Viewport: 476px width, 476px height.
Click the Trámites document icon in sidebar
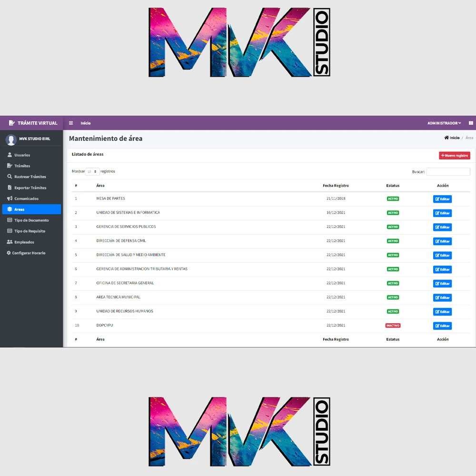point(10,166)
